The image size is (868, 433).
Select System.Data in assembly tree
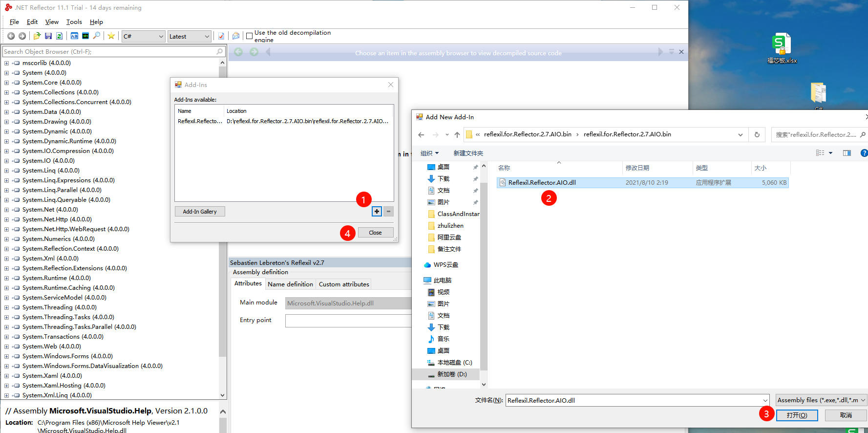tap(51, 112)
